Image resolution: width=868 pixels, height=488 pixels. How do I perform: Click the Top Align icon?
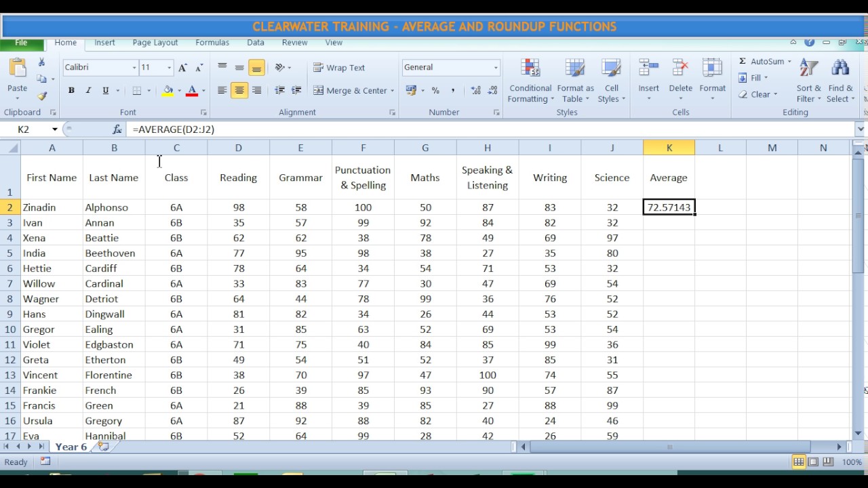coord(222,67)
